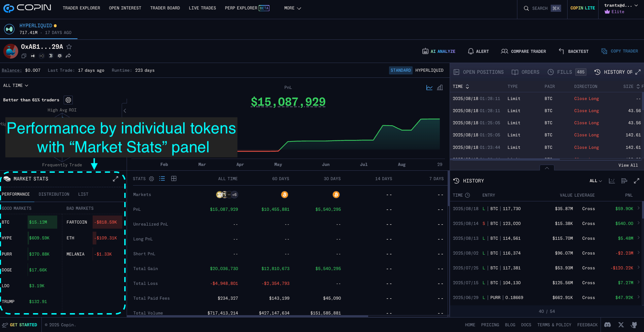Image resolution: width=644 pixels, height=332 pixels.
Task: Share the trader profile with arrow icon
Action: 68,56
